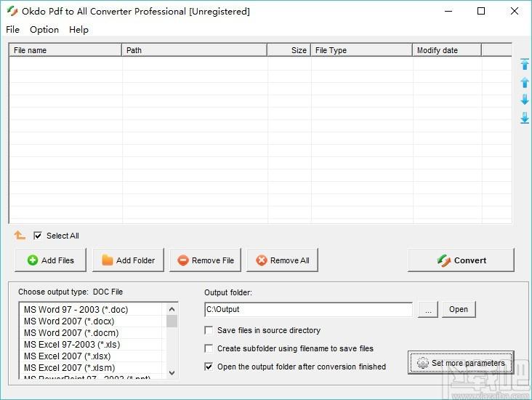Click the Open output folder button
532x400 pixels.
coord(459,309)
